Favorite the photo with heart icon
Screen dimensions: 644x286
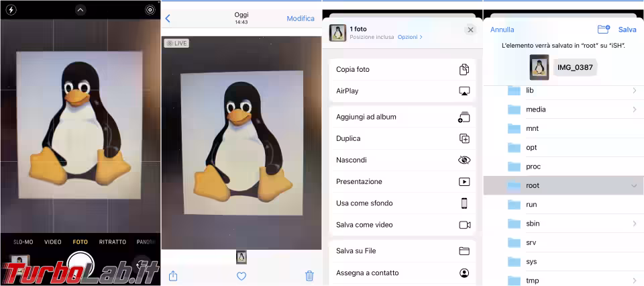point(241,276)
